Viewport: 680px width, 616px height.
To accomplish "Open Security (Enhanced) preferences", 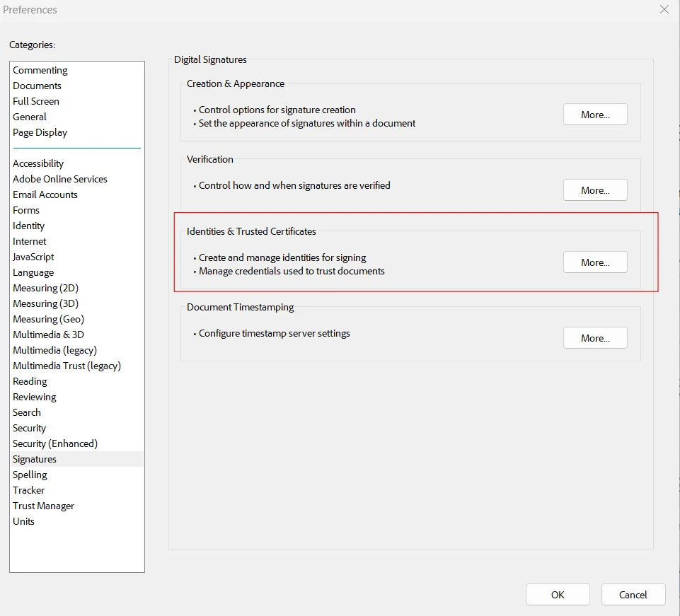I will tap(55, 443).
